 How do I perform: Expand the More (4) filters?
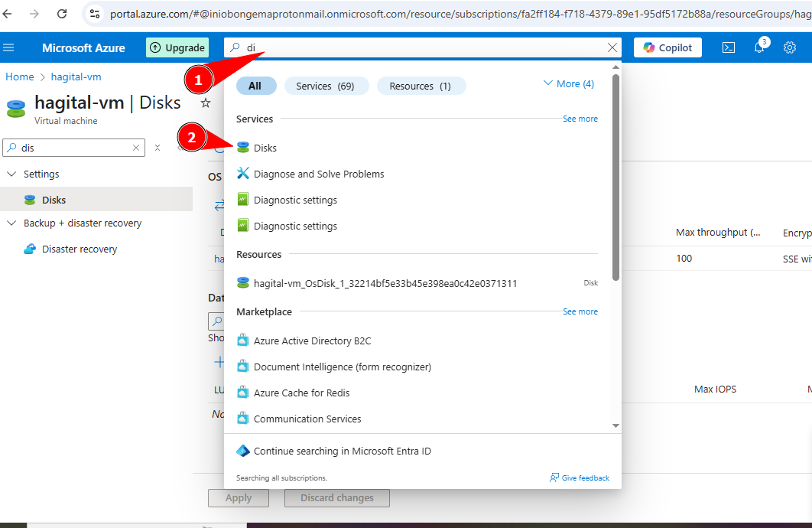coord(569,84)
